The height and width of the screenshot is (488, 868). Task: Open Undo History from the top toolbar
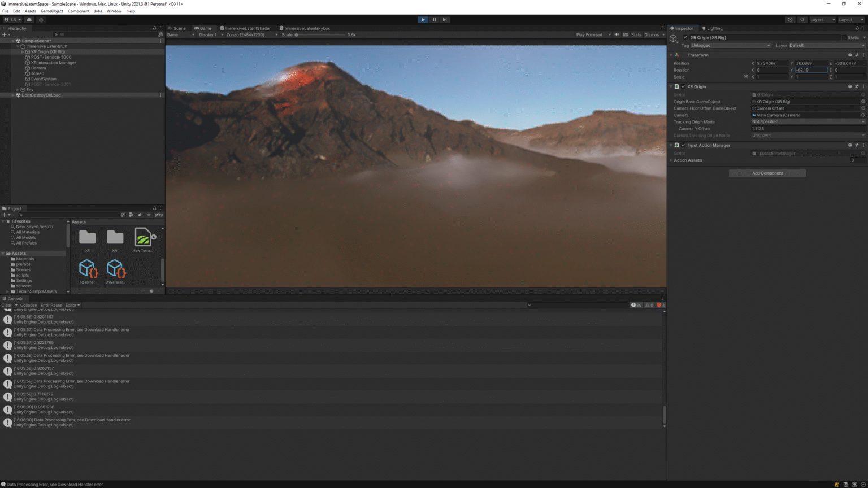(x=790, y=20)
